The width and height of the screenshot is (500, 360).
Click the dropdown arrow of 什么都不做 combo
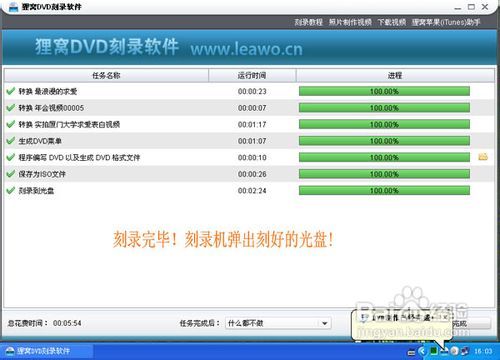tap(324, 323)
